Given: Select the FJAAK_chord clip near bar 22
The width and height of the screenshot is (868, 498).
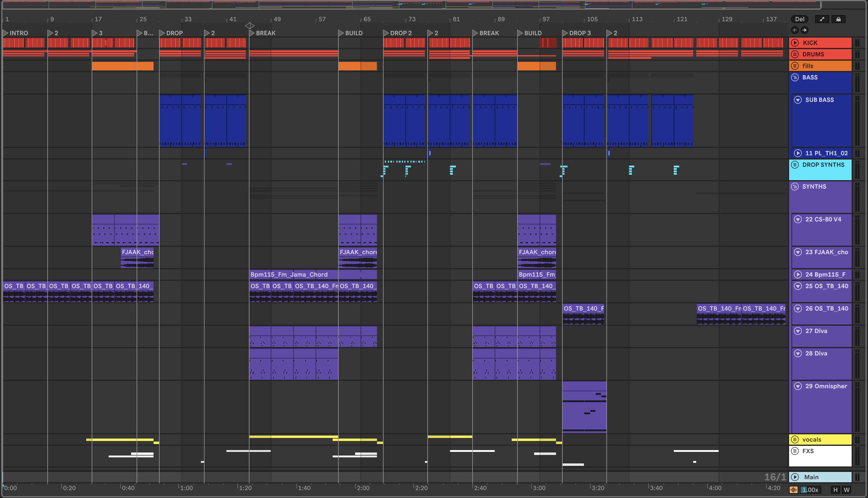Looking at the screenshot, I should pos(137,258).
